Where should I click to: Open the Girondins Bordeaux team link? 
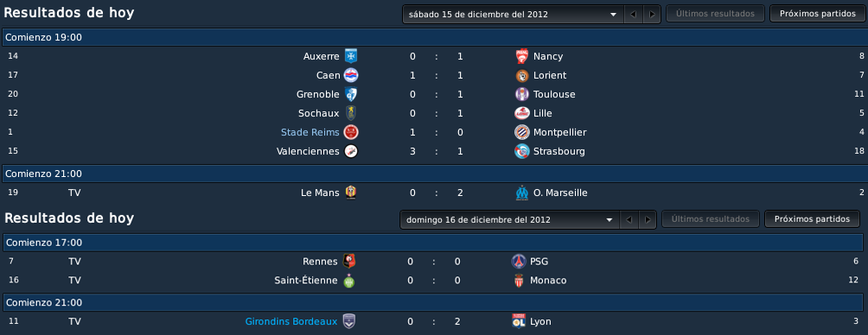(x=291, y=321)
